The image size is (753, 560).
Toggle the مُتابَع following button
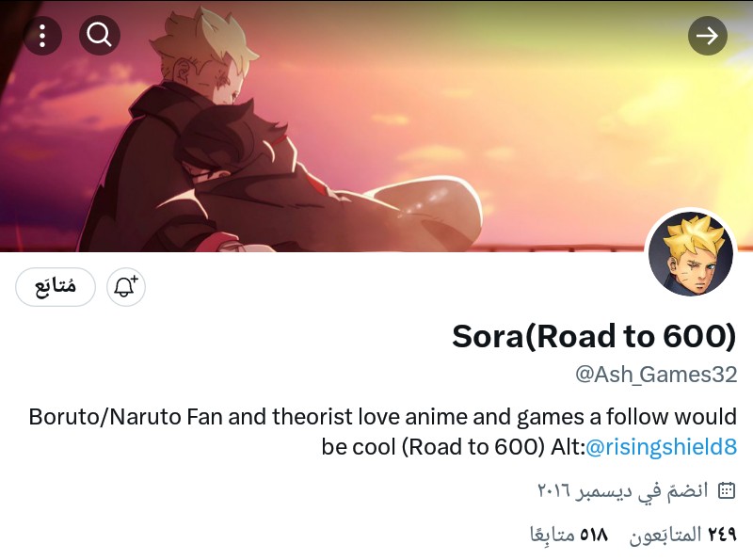tap(56, 287)
